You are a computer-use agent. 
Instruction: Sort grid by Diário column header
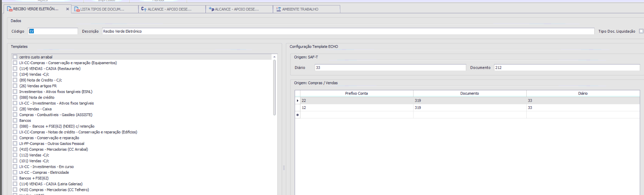(582, 93)
